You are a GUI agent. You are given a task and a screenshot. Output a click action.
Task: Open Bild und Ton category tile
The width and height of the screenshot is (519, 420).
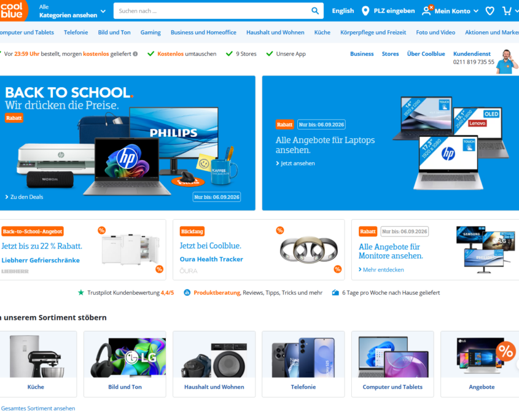pos(125,364)
